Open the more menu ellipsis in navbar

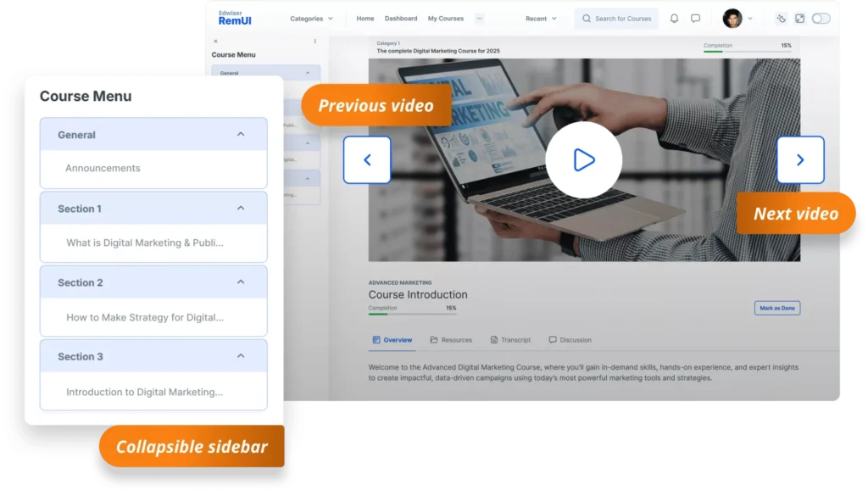pyautogui.click(x=479, y=19)
